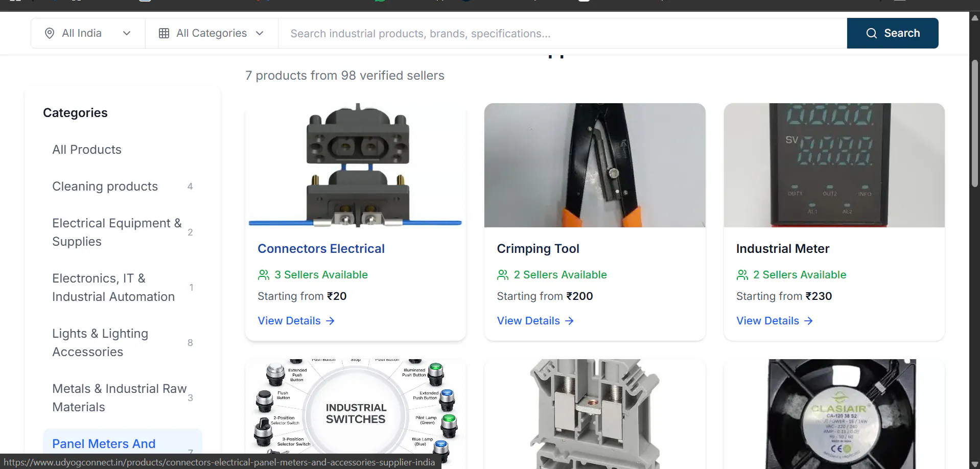
Task: Expand the All Categories chevron
Action: [x=260, y=33]
